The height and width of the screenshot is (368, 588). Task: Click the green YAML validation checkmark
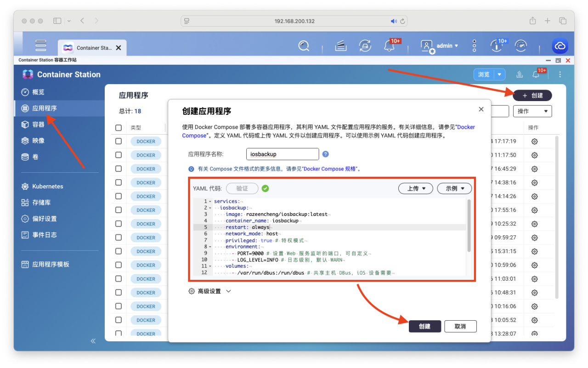click(265, 188)
